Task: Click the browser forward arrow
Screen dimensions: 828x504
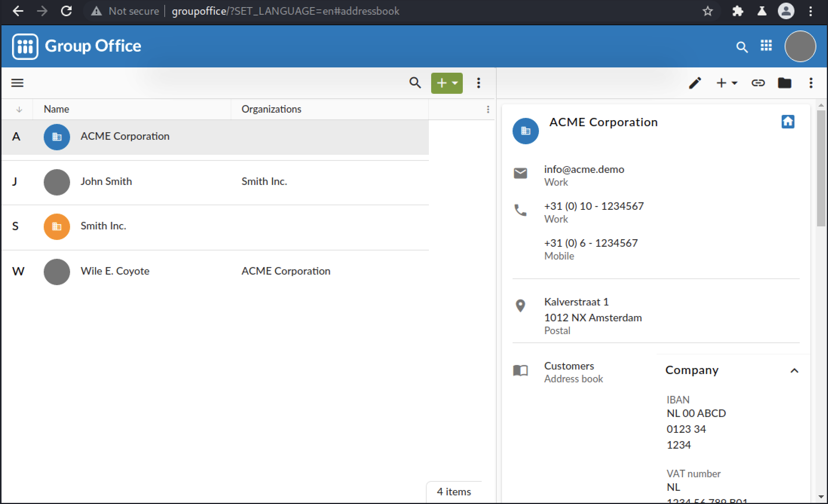Action: (x=42, y=11)
